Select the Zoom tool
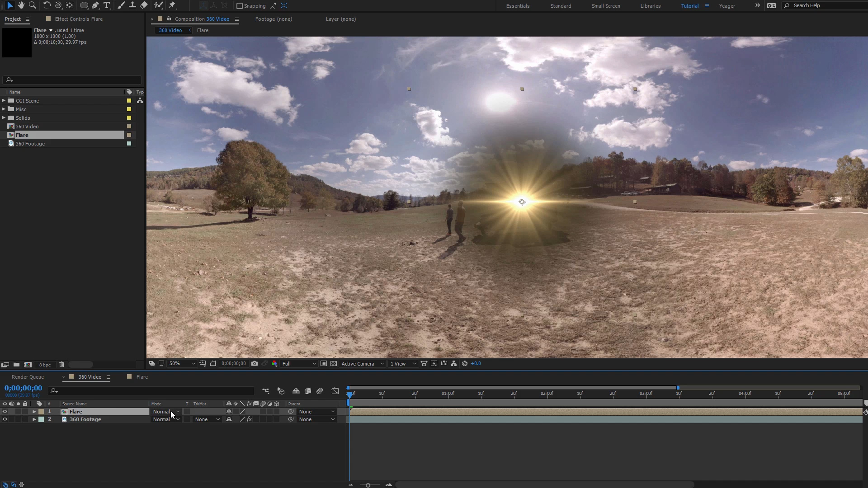Image resolution: width=868 pixels, height=488 pixels. click(x=33, y=5)
